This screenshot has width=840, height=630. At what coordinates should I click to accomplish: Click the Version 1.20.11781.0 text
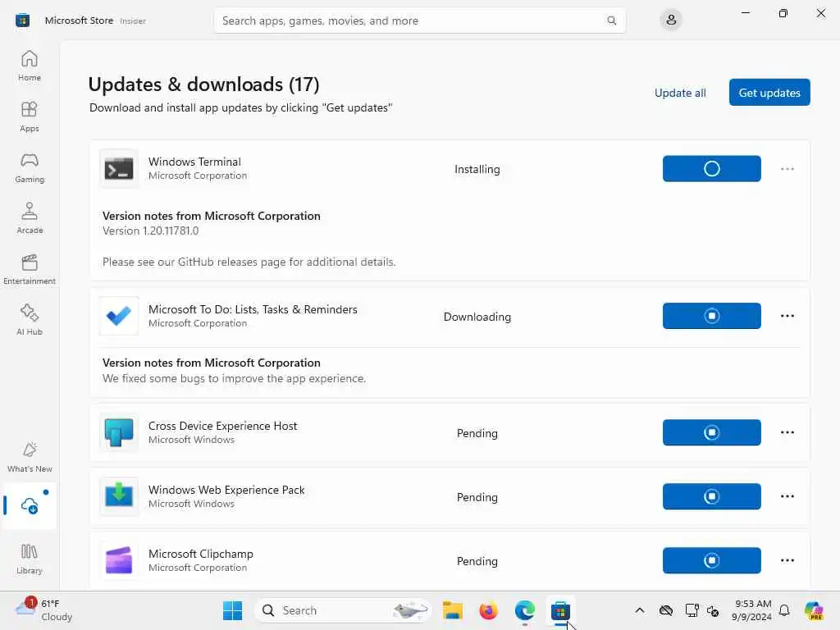pyautogui.click(x=151, y=231)
